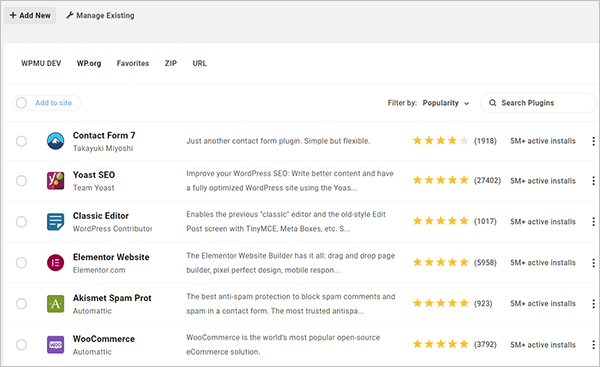
Task: Open the three-dot menu for Akismet
Action: [593, 303]
